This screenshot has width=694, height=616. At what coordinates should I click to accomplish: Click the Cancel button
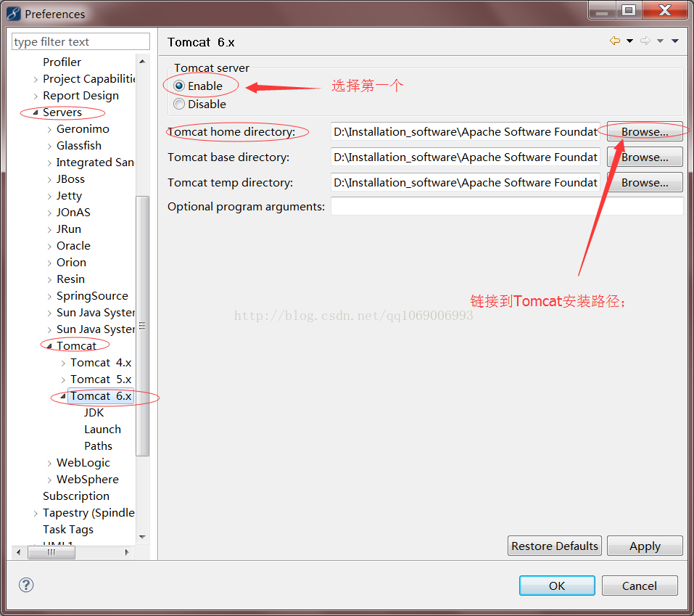pos(639,586)
